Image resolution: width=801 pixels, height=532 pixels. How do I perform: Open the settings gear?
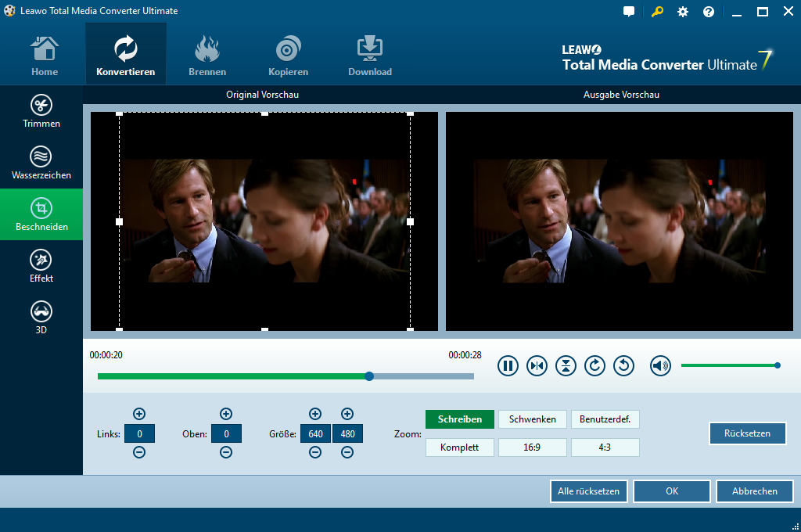(682, 11)
